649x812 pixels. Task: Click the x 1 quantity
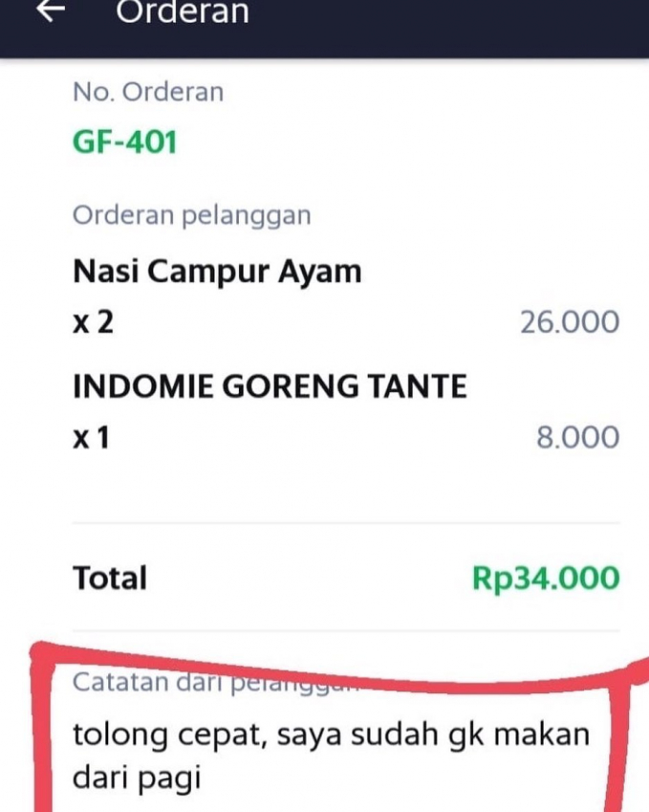tap(92, 438)
